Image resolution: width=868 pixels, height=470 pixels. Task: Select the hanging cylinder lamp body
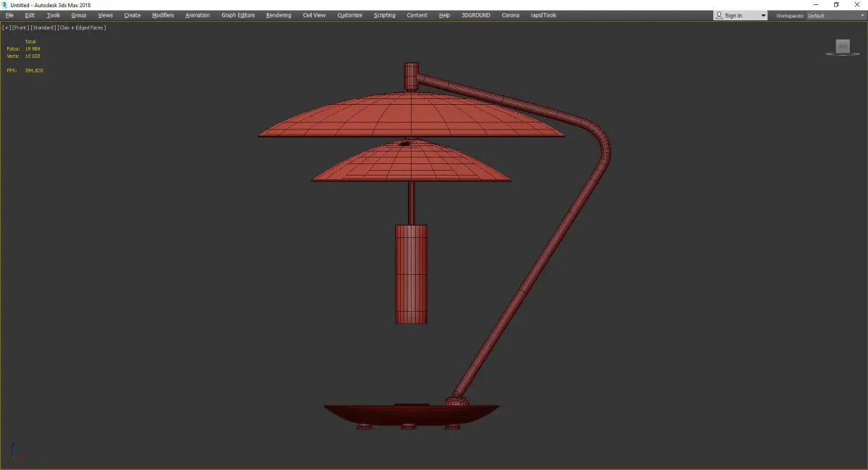tap(411, 274)
